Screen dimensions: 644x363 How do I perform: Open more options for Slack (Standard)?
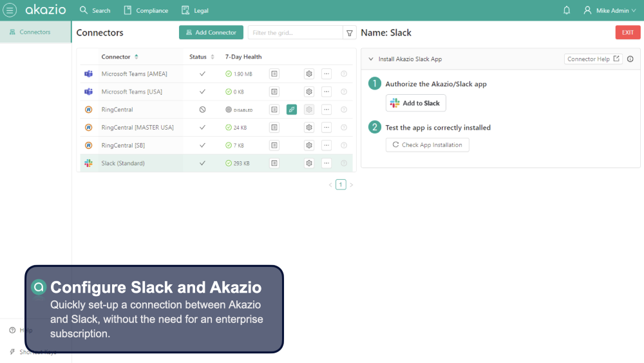coord(327,163)
